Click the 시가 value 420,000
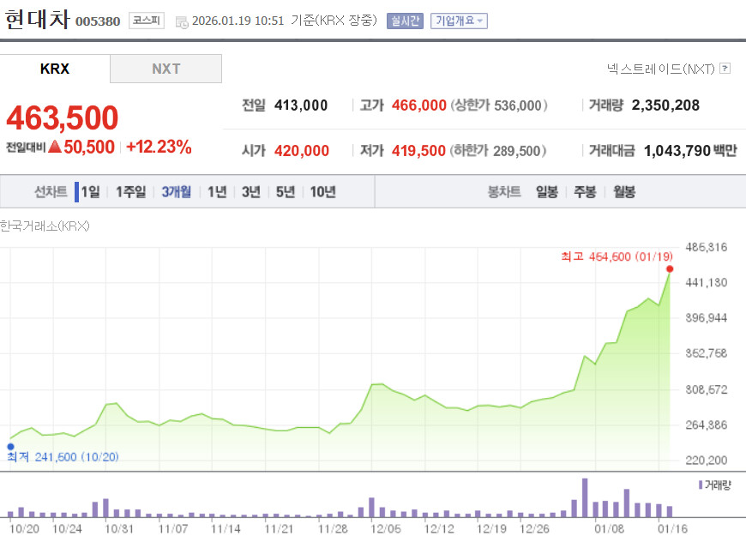The height and width of the screenshot is (560, 746). [x=302, y=151]
